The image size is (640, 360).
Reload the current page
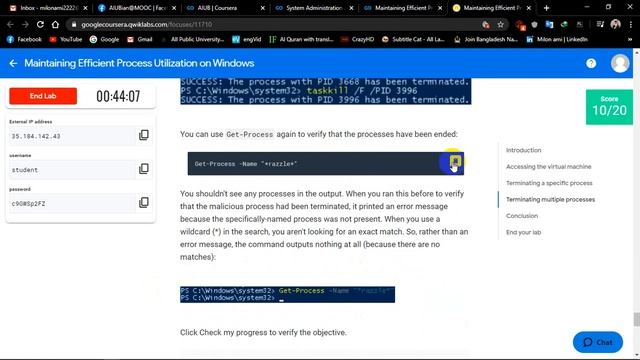tap(40, 24)
